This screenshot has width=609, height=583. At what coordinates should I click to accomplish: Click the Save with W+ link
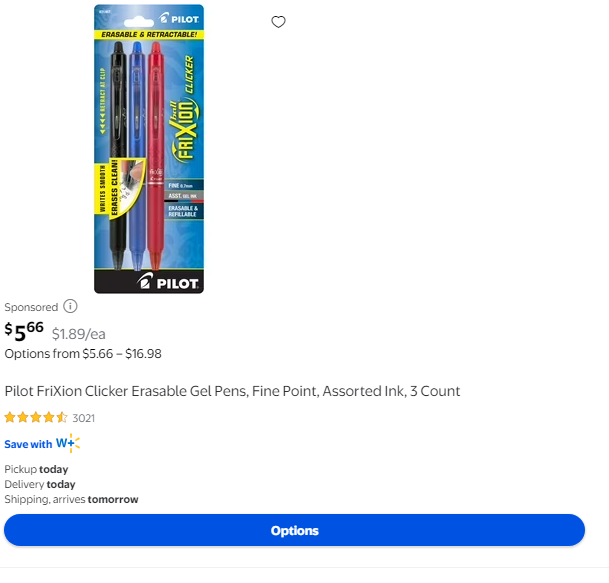[x=42, y=444]
